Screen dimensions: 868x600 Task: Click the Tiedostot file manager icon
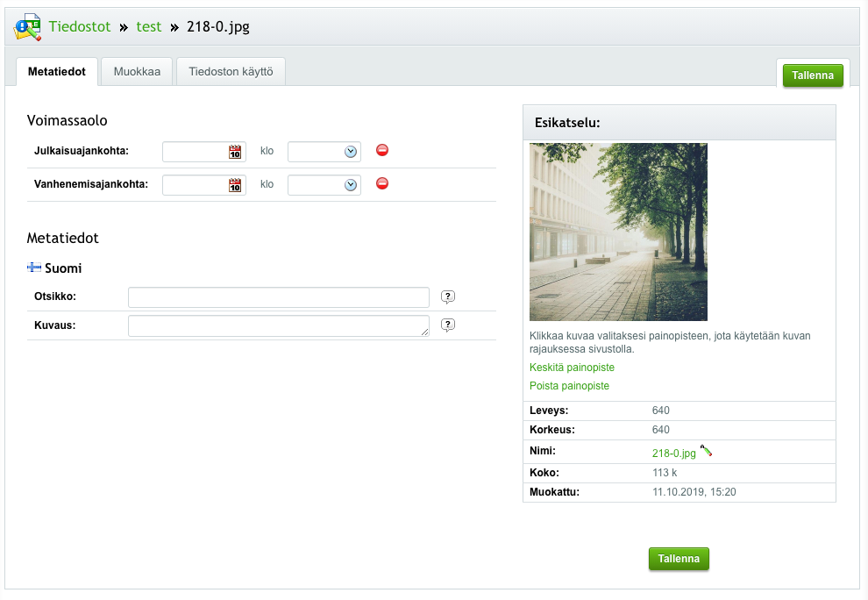coord(28,27)
